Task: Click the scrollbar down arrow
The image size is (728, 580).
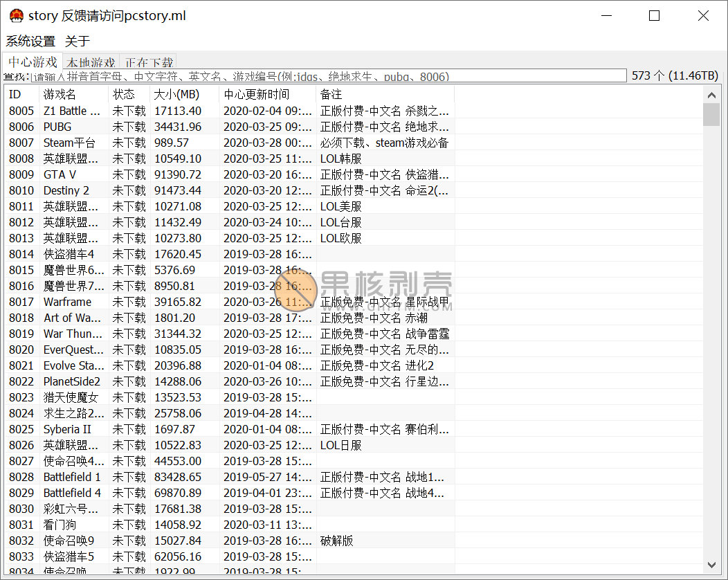Action: [x=711, y=565]
